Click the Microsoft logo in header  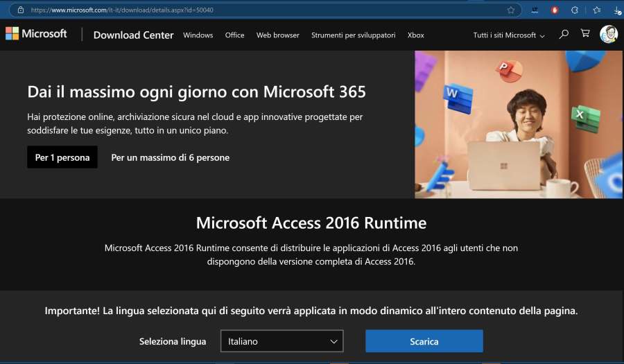pyautogui.click(x=36, y=34)
